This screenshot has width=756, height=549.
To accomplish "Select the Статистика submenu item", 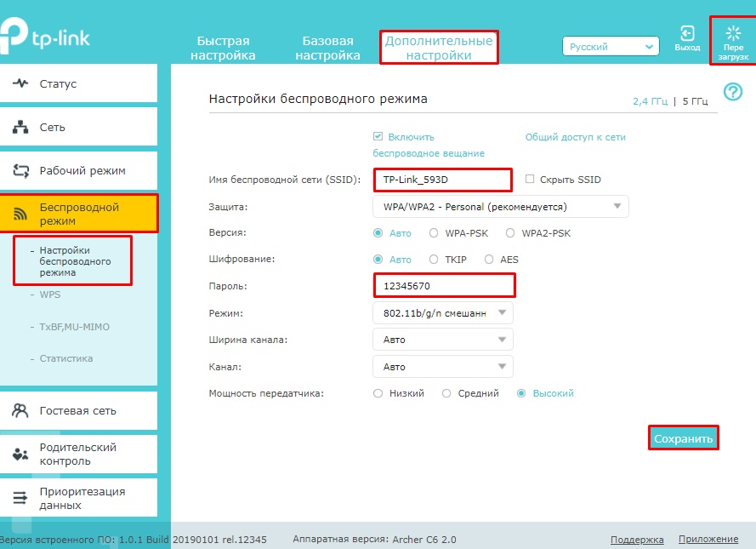I will [66, 358].
